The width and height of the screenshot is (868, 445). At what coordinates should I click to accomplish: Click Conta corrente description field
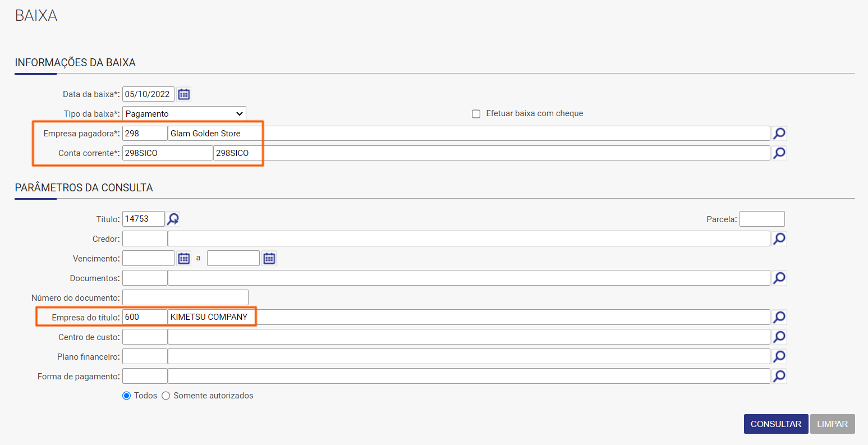[x=492, y=153]
